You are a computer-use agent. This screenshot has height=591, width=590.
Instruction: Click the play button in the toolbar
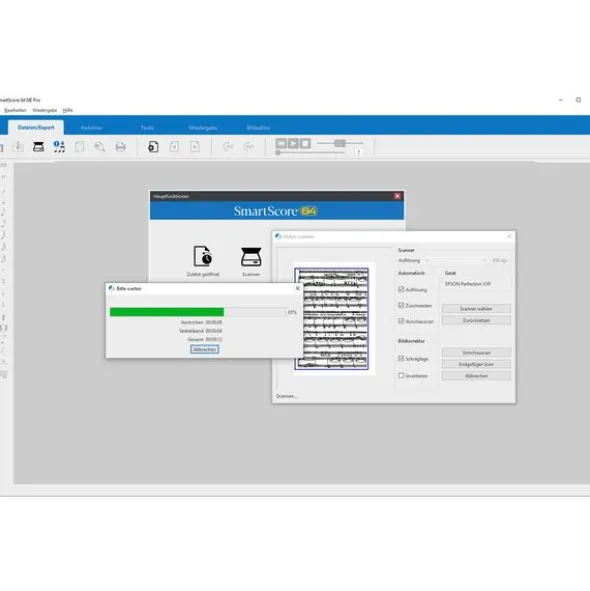293,143
